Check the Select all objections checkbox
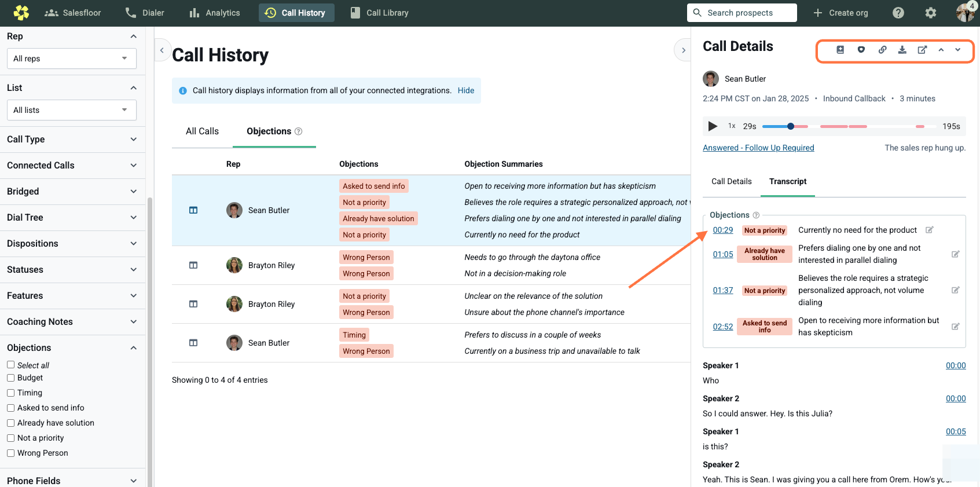Viewport: 980px width, 487px height. pos(10,365)
